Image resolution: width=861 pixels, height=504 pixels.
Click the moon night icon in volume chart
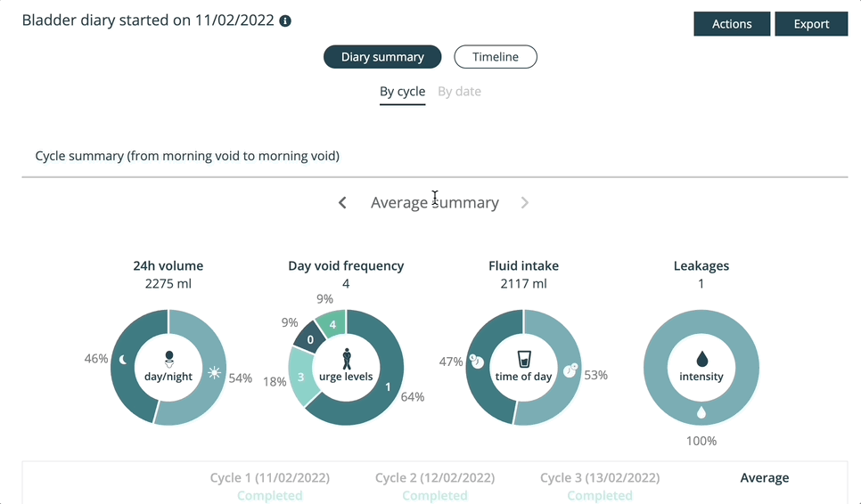point(123,359)
